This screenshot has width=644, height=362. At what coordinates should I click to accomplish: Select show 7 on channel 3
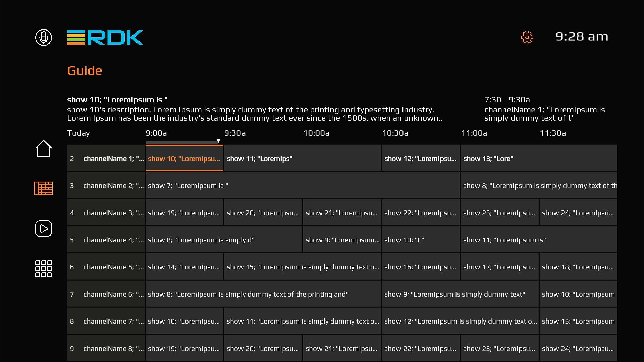click(302, 186)
